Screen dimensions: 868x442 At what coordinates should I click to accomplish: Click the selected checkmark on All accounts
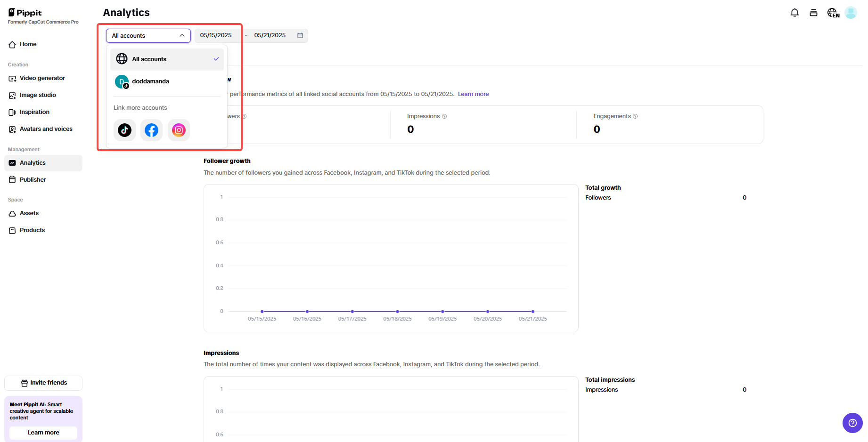pyautogui.click(x=216, y=59)
